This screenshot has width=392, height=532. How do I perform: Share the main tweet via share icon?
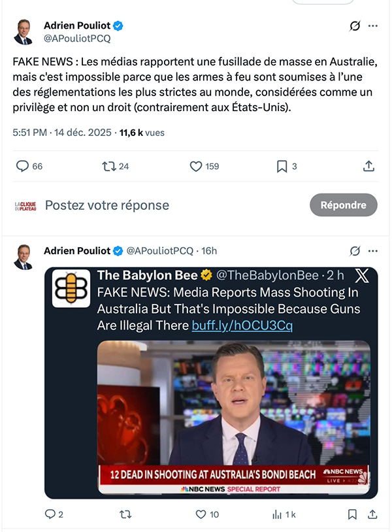(368, 166)
